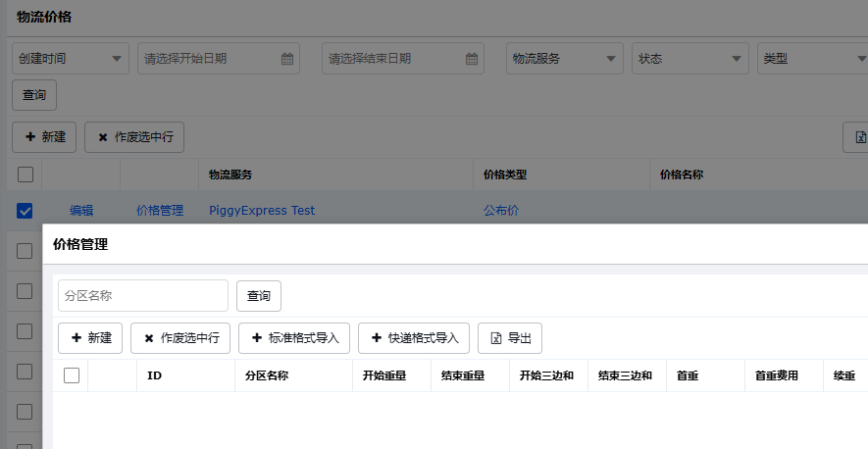Expand the 创建时间 dropdown
The image size is (868, 449).
point(71,59)
